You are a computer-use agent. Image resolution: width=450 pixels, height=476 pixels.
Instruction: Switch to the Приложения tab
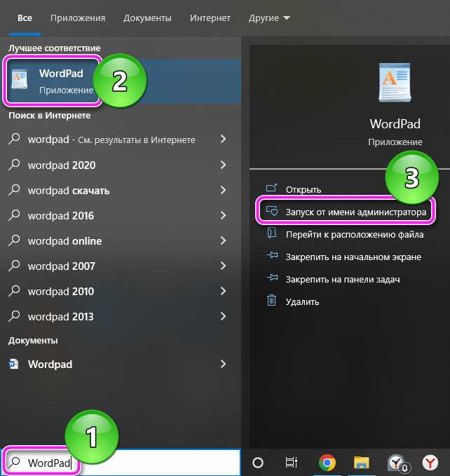[x=78, y=18]
